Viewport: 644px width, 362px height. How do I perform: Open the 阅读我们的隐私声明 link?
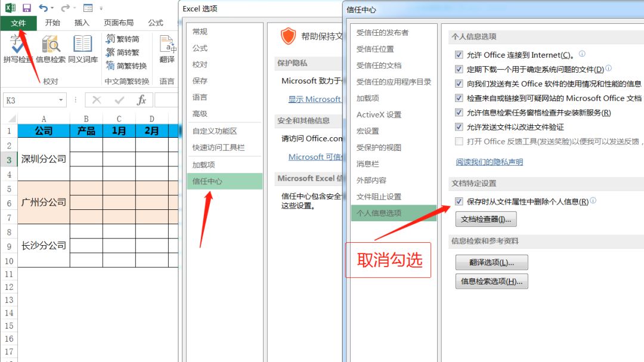coord(489,162)
